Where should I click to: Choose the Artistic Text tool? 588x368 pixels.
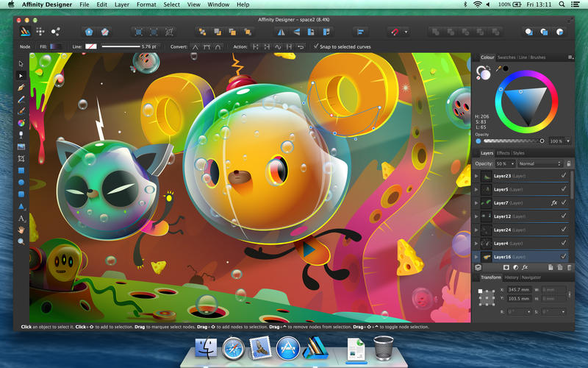click(21, 218)
